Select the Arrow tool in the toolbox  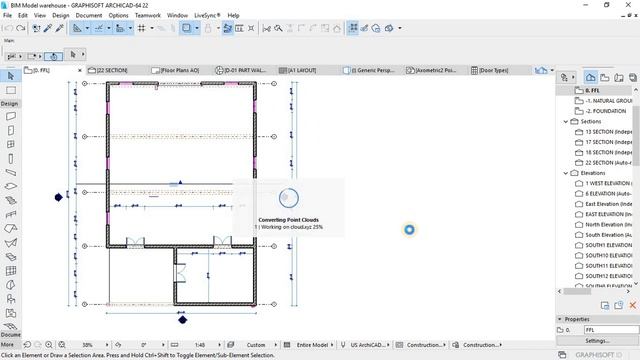11,76
